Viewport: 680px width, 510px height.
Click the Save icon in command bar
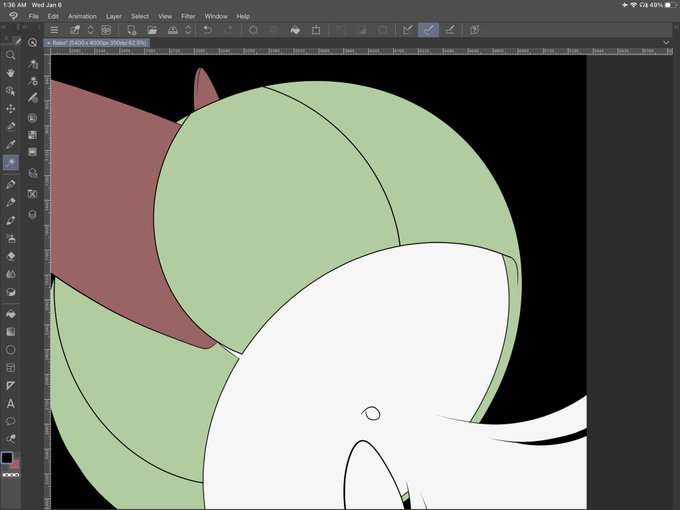coord(173,30)
